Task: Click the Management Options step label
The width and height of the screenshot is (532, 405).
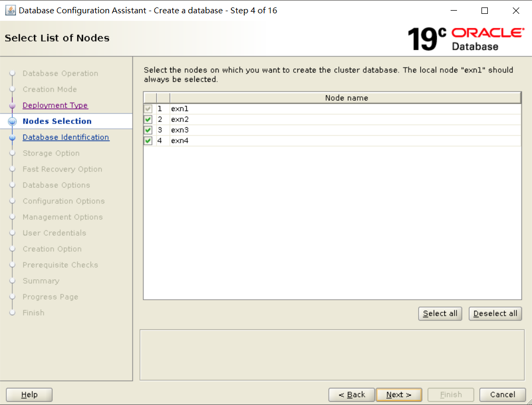Action: pos(63,217)
